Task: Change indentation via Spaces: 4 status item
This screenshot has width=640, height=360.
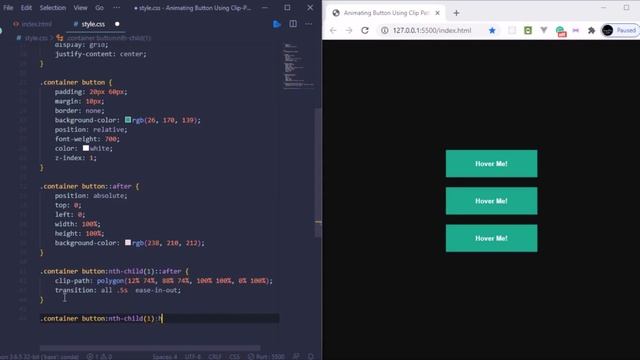Action: (x=164, y=356)
